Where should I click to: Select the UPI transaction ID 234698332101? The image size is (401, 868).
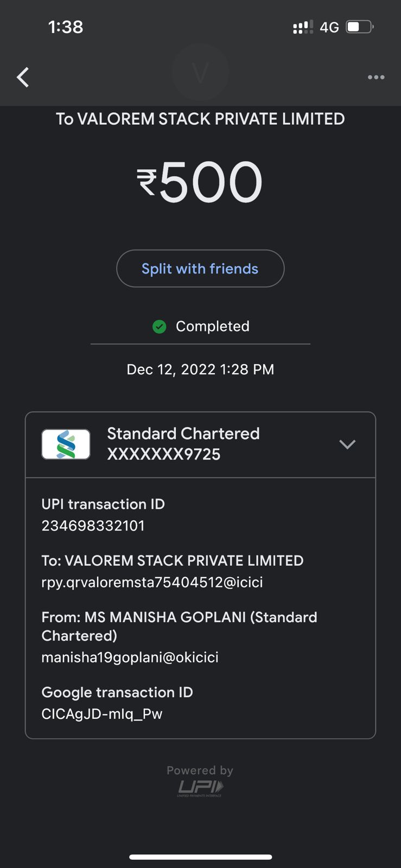pyautogui.click(x=93, y=526)
